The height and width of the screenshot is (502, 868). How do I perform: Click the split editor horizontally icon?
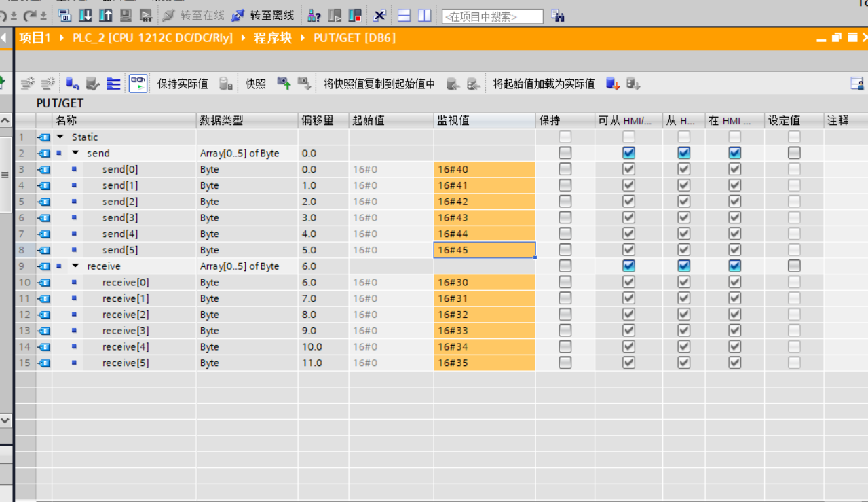404,15
